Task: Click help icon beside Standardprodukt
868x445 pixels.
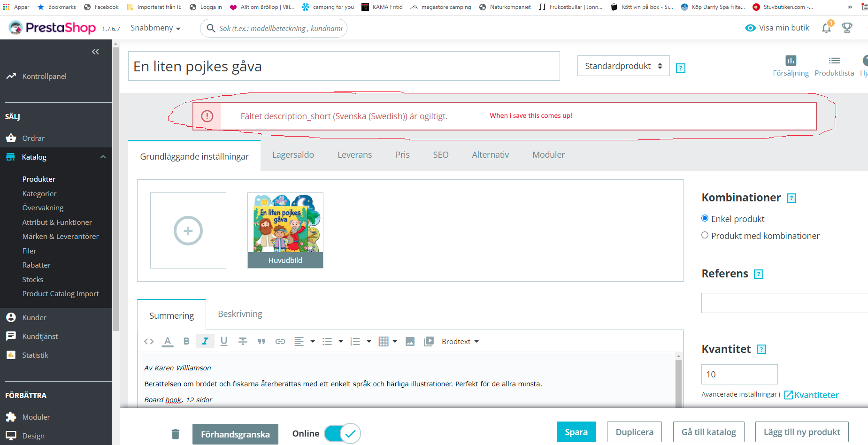Action: tap(681, 68)
